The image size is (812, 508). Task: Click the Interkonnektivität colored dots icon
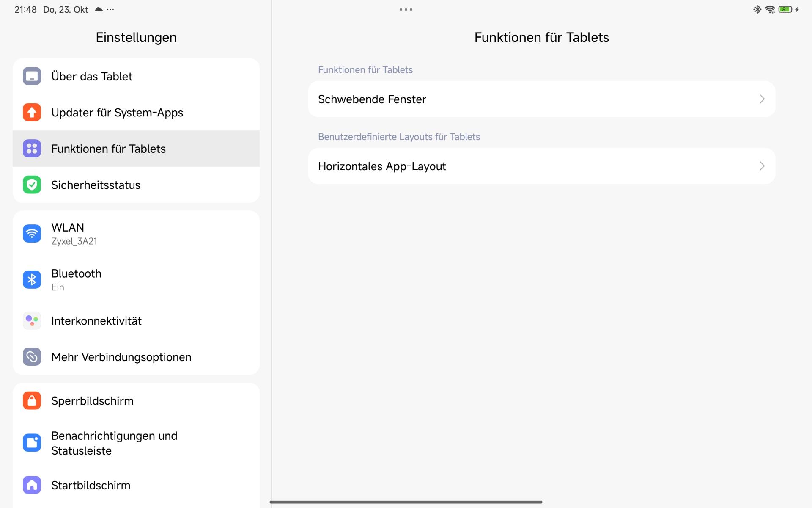32,321
